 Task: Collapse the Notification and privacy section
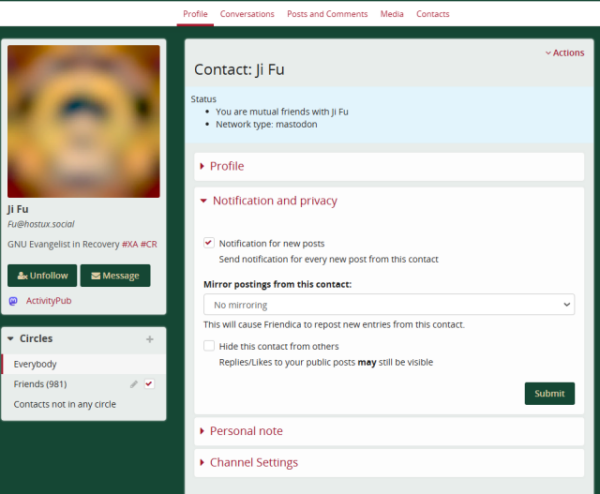point(274,201)
